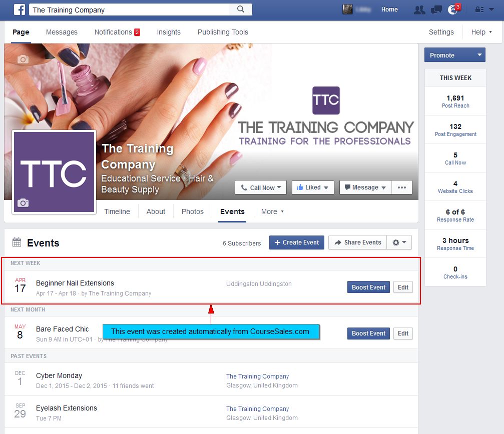Click the 6 Subscribers text

(x=242, y=243)
